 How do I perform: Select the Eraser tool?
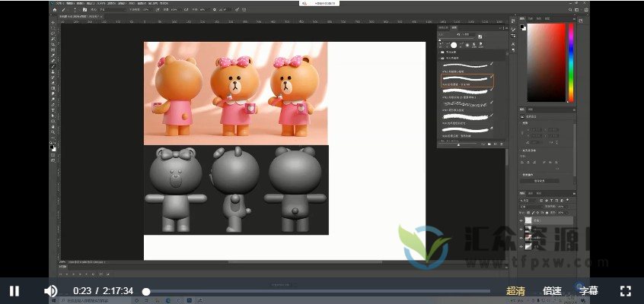click(53, 82)
